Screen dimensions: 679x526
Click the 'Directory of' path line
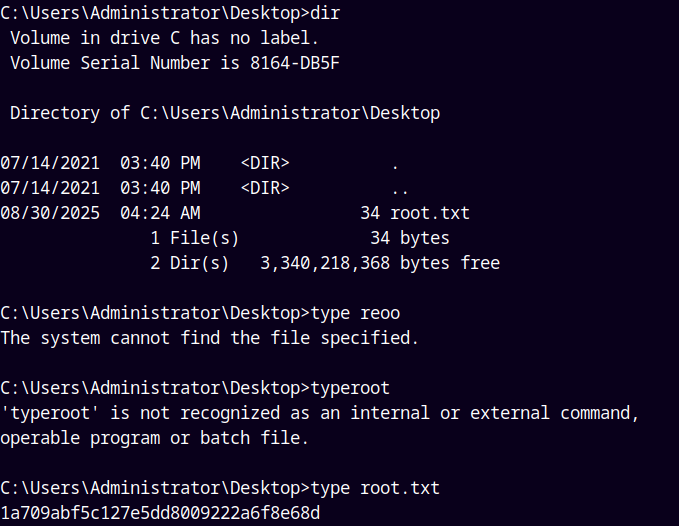(225, 113)
